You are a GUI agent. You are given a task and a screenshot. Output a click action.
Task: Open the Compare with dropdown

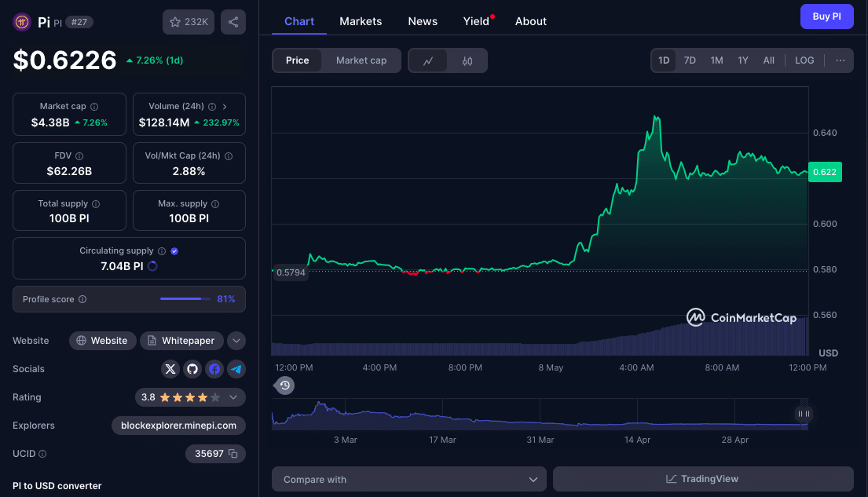(x=408, y=479)
